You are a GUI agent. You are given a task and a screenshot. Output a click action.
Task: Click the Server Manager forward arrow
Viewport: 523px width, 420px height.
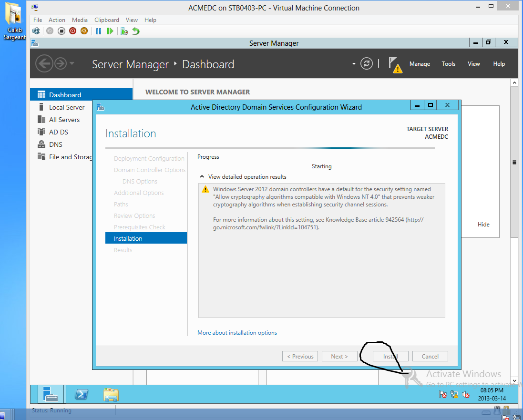tap(61, 63)
